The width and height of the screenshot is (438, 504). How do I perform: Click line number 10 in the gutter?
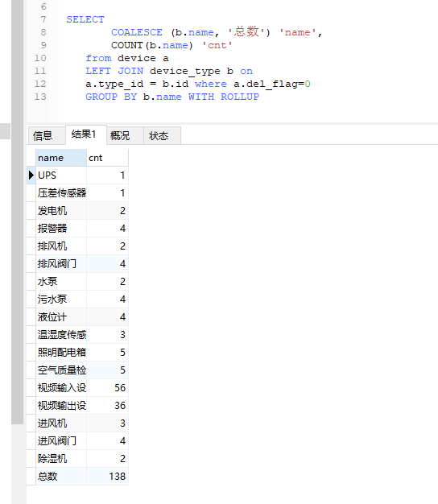click(40, 58)
